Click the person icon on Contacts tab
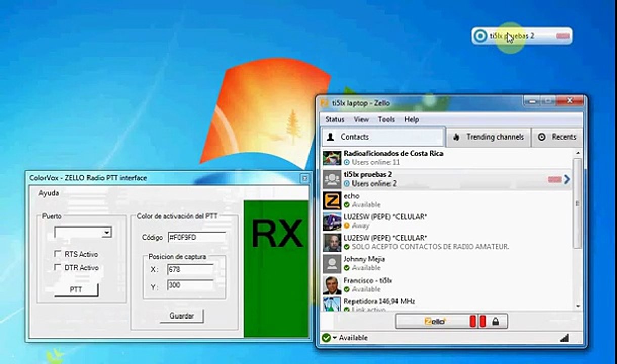 [331, 137]
